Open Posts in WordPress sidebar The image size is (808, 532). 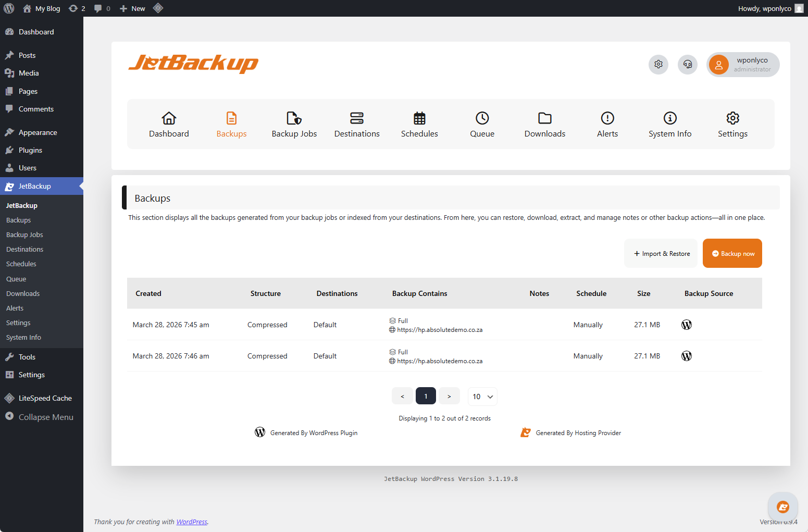tap(42, 55)
